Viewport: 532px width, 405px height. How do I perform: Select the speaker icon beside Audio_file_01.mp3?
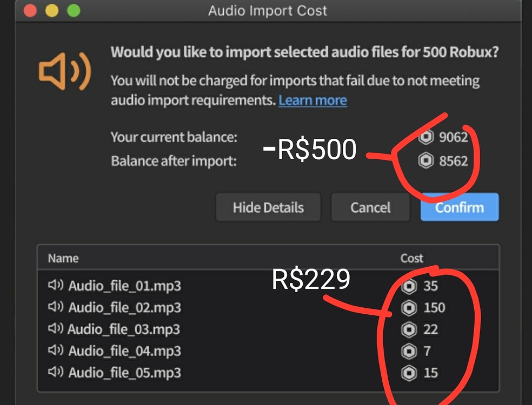pyautogui.click(x=56, y=286)
